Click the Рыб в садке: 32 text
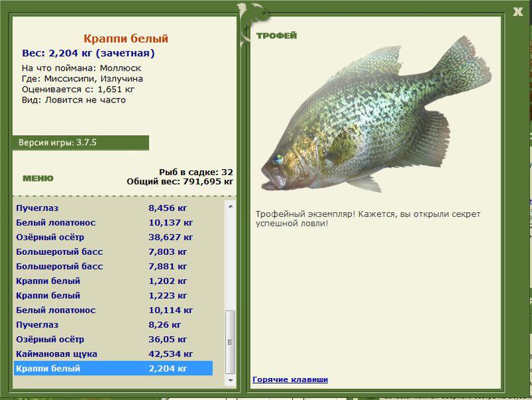The width and height of the screenshot is (532, 400). [196, 172]
